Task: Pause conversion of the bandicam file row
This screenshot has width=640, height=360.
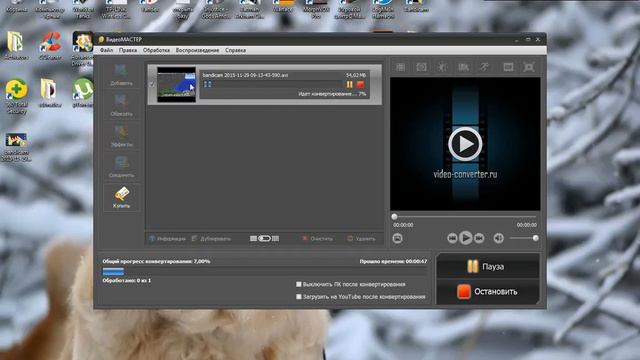Action: (x=349, y=84)
